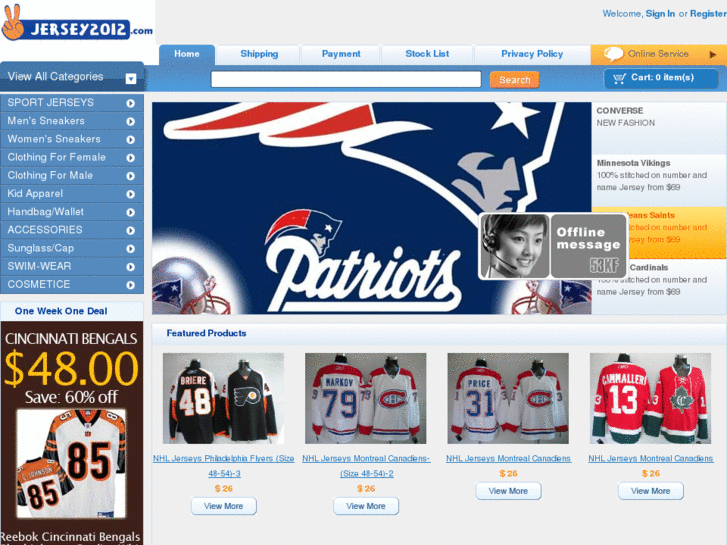The image size is (727, 545).
Task: Open the Montreal Canadiens link under the Price 31 jersey
Action: coord(508,458)
